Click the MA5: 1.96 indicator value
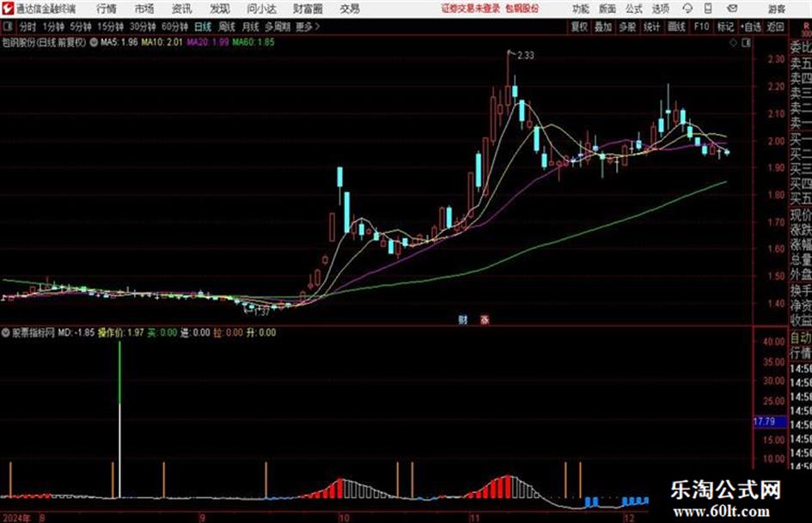 [119, 42]
